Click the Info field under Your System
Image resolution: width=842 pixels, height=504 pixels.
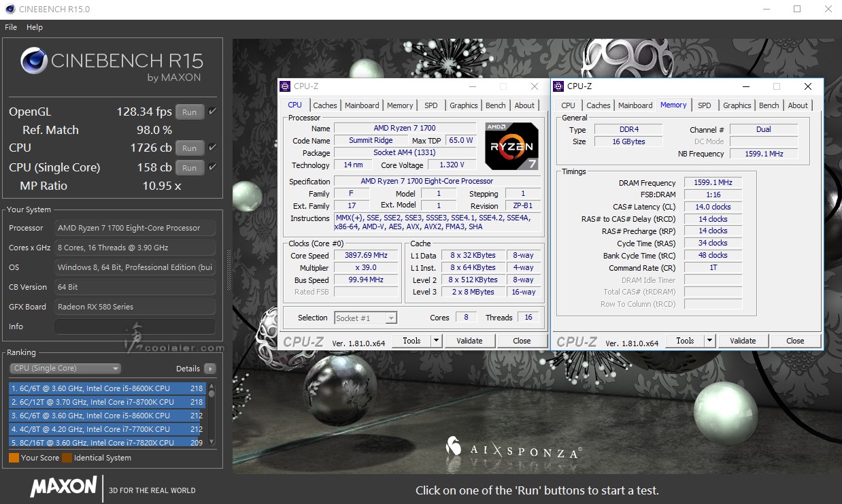click(x=135, y=326)
